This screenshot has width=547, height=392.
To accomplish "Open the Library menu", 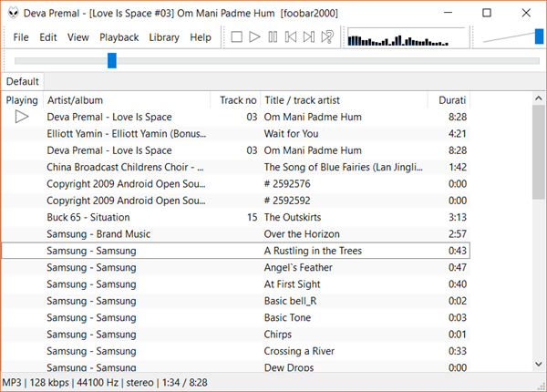I will (164, 37).
